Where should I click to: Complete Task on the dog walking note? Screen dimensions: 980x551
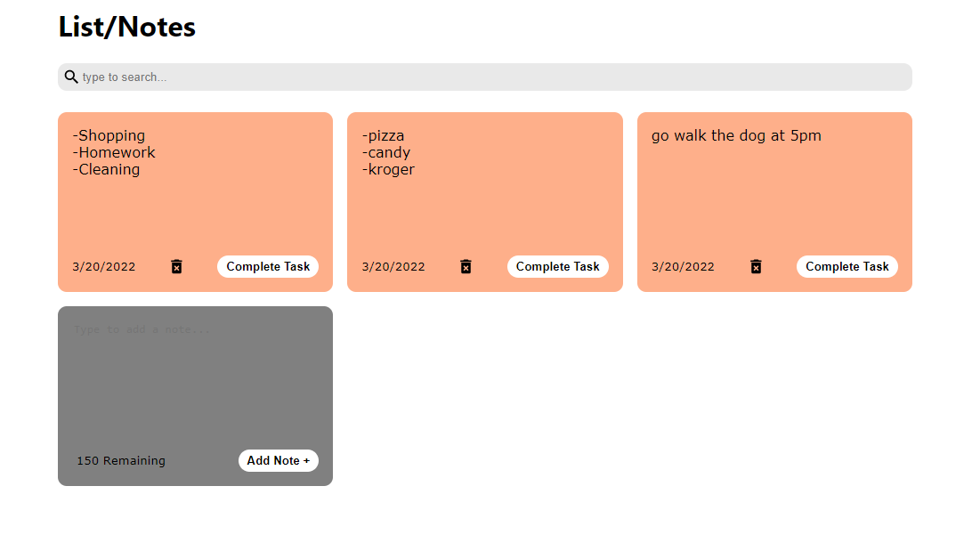point(846,267)
